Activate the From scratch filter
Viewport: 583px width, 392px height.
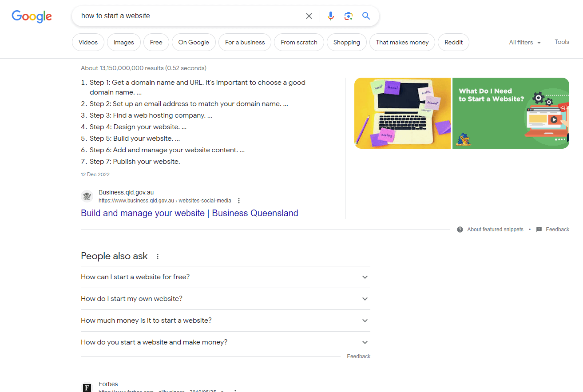click(298, 42)
